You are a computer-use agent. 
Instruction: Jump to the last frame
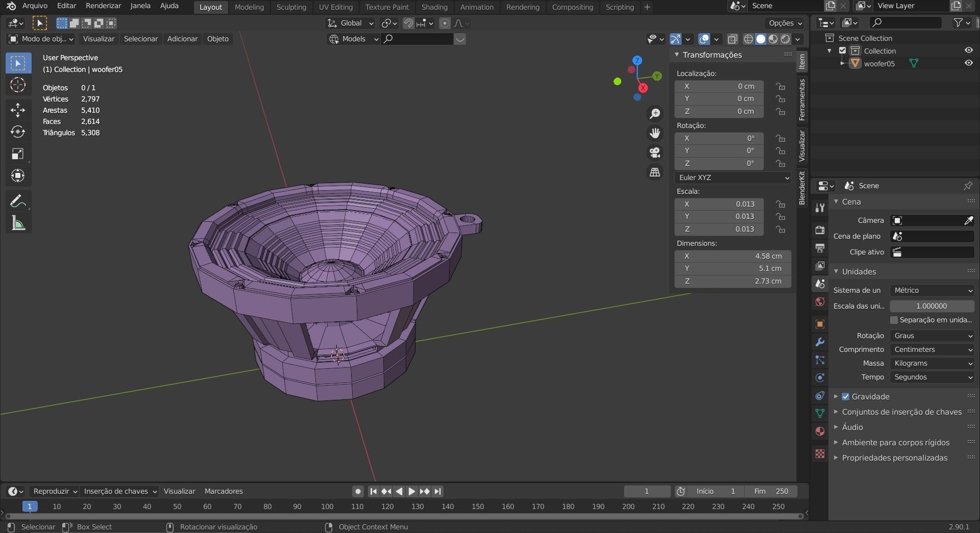tap(437, 491)
